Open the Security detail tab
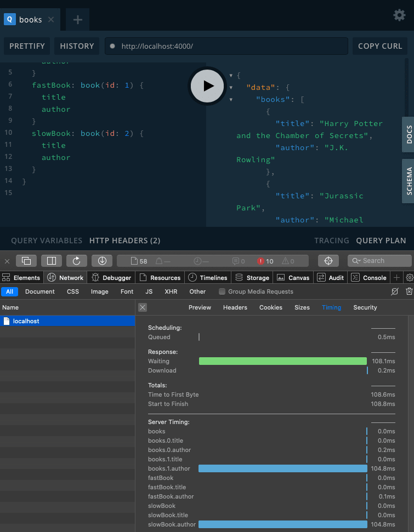Image resolution: width=414 pixels, height=532 pixels. [x=365, y=307]
